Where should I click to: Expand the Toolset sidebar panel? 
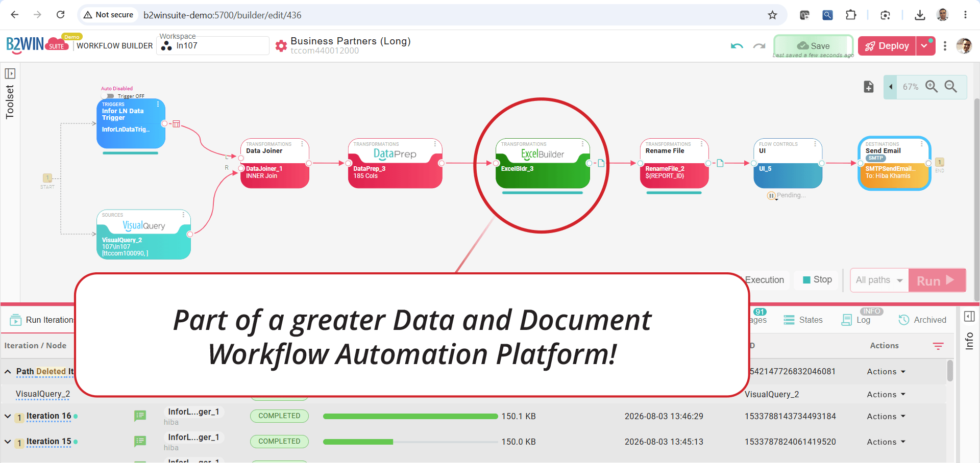pyautogui.click(x=10, y=73)
